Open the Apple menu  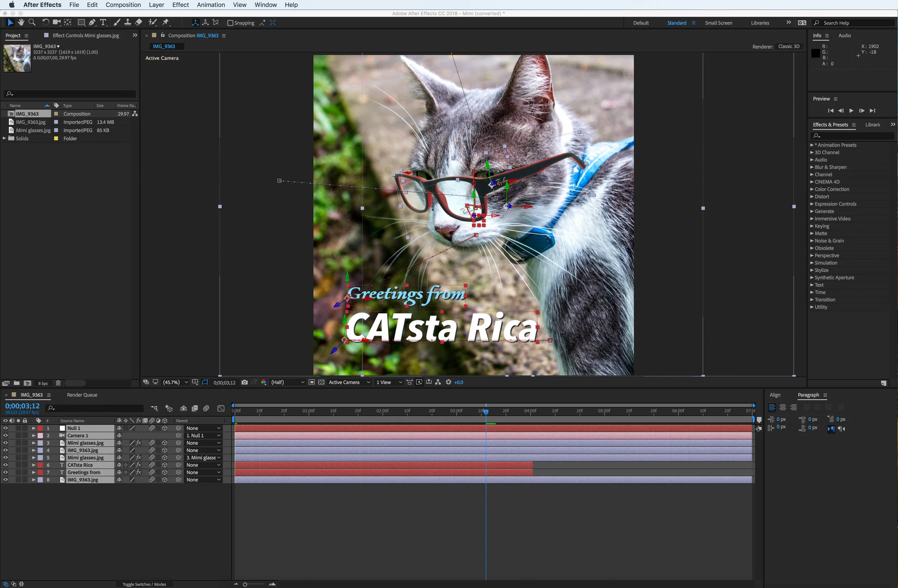pos(11,5)
